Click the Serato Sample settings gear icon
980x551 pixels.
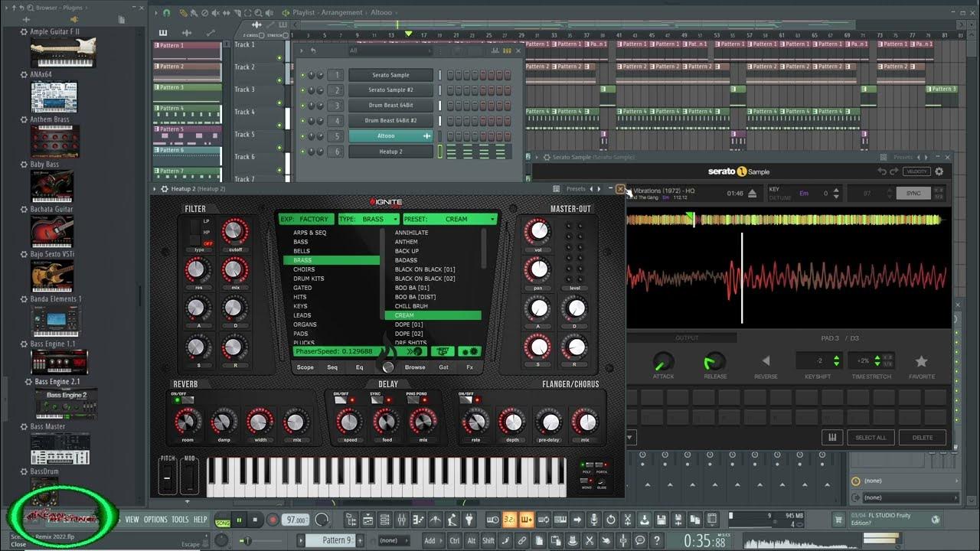939,171
